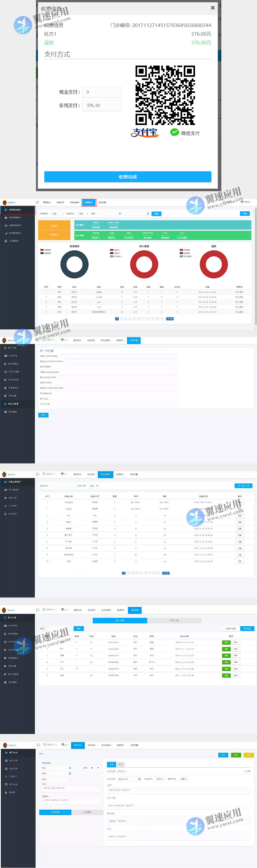The image size is (257, 868).
Task: Open the 性别 dropdown in patient info
Action: point(96,768)
